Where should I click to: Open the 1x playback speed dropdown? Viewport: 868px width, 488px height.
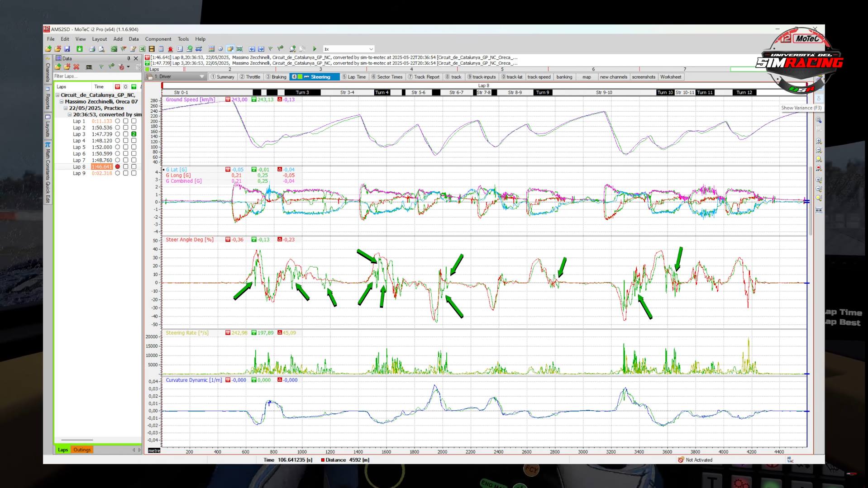(x=371, y=49)
